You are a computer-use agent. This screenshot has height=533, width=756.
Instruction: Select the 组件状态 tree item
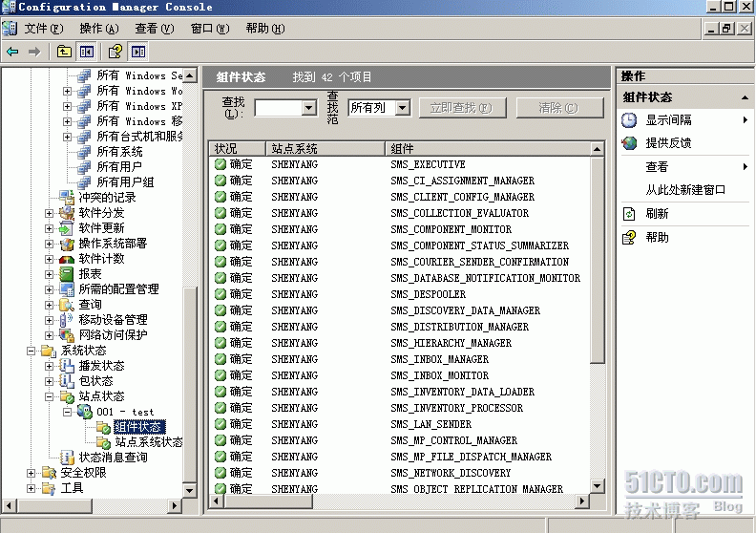pos(138,427)
